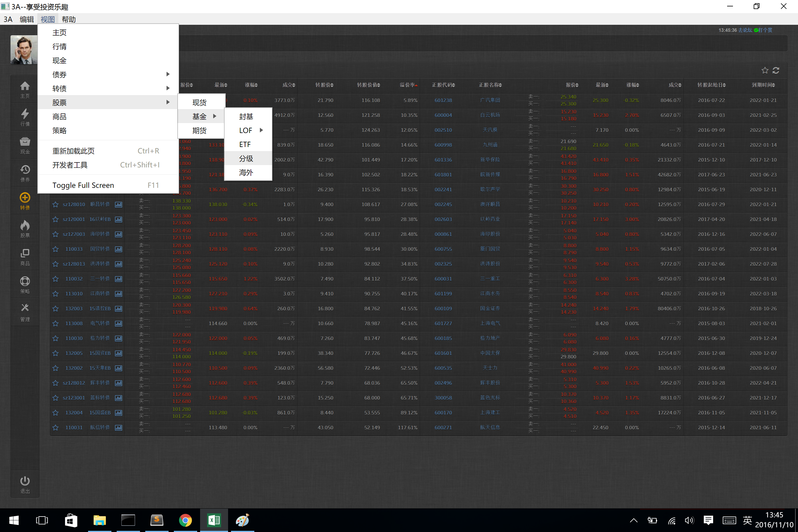The height and width of the screenshot is (532, 798).
Task: Select 分级 in the fund submenu
Action: coord(246,158)
